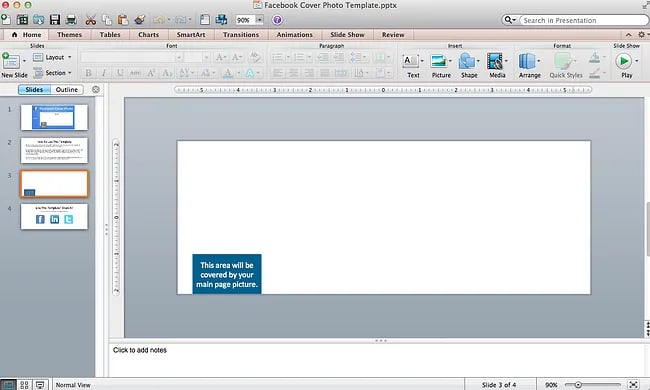Open the New Slide dropdown arrow
Screen dimensions: 650x390
click(x=24, y=61)
